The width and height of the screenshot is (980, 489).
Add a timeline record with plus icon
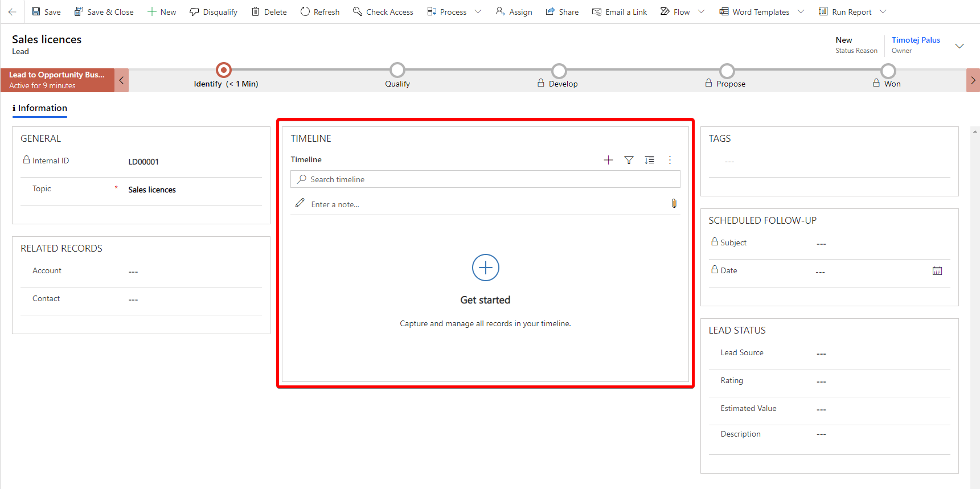tap(608, 160)
